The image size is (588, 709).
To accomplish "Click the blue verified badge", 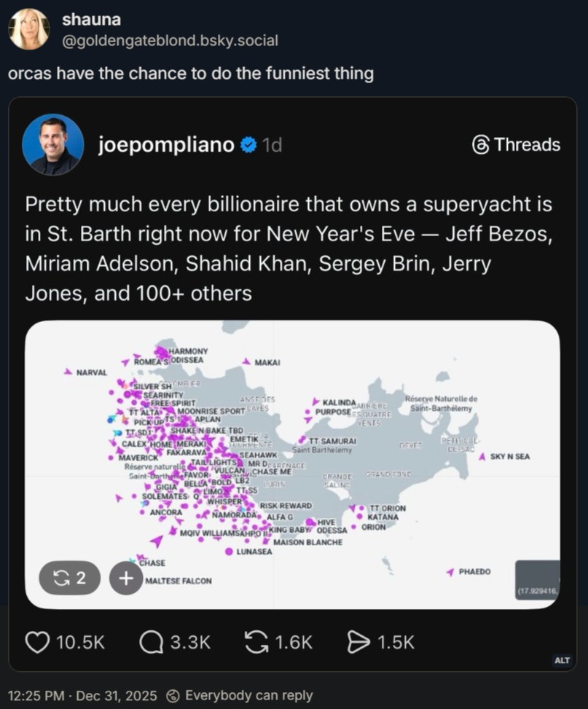I will (x=248, y=145).
